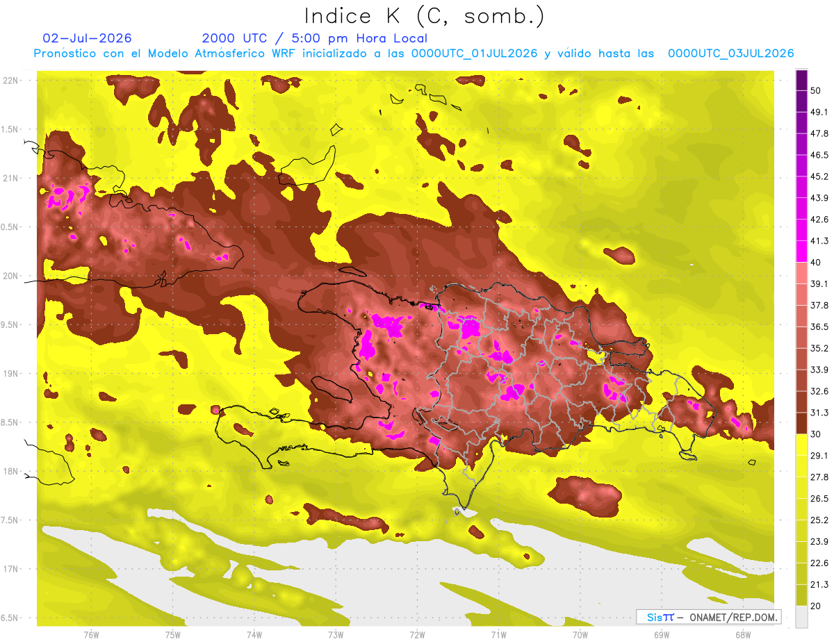Click the latitude axis label "20N"

tap(11, 276)
